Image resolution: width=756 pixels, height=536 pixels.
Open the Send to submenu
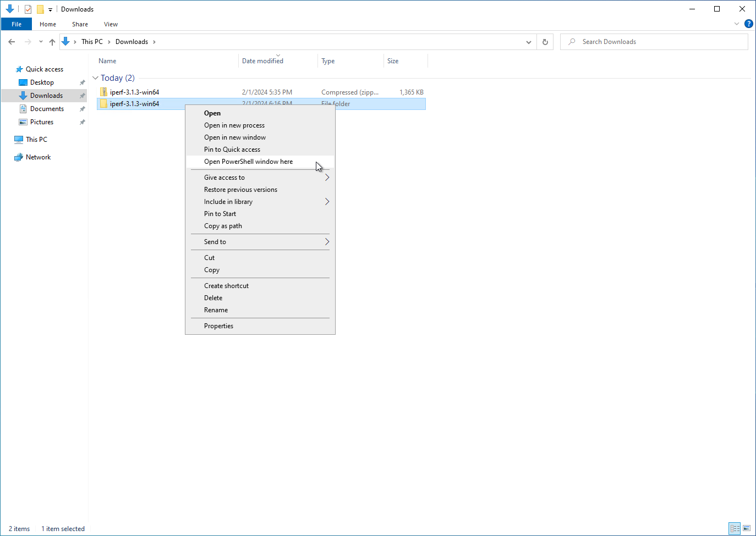click(215, 242)
